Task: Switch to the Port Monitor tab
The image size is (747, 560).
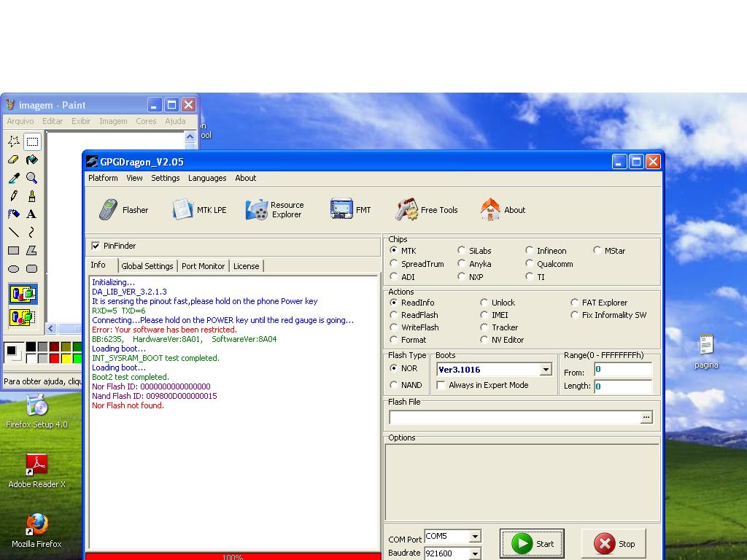Action: click(x=203, y=266)
